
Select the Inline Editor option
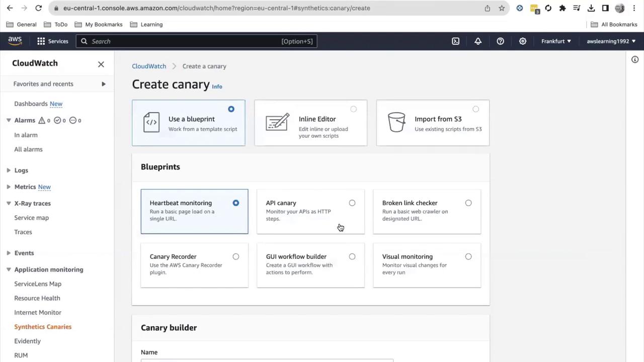tap(310, 123)
